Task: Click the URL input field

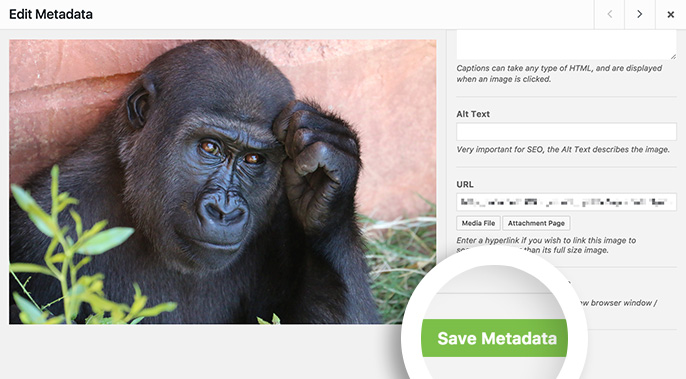Action: click(x=566, y=202)
